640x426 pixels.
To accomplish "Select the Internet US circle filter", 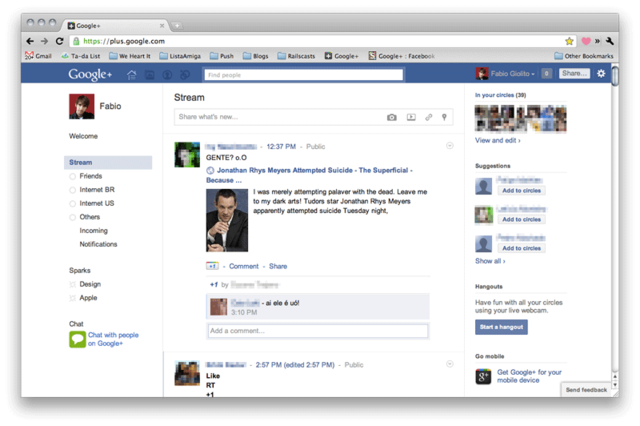I will click(92, 203).
